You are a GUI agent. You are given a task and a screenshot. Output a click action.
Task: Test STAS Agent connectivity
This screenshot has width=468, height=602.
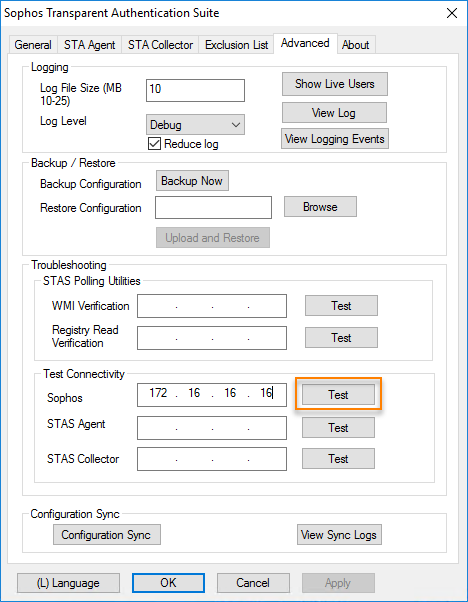(x=338, y=428)
